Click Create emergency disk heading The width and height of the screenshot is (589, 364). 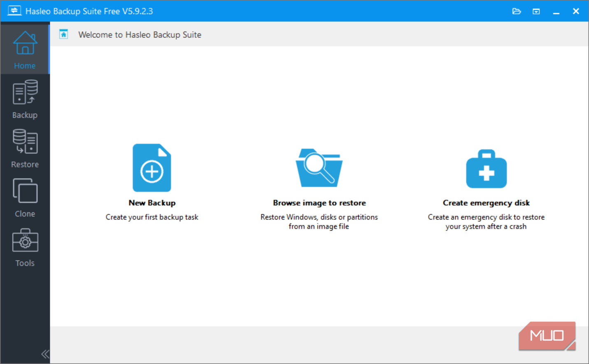[486, 203]
